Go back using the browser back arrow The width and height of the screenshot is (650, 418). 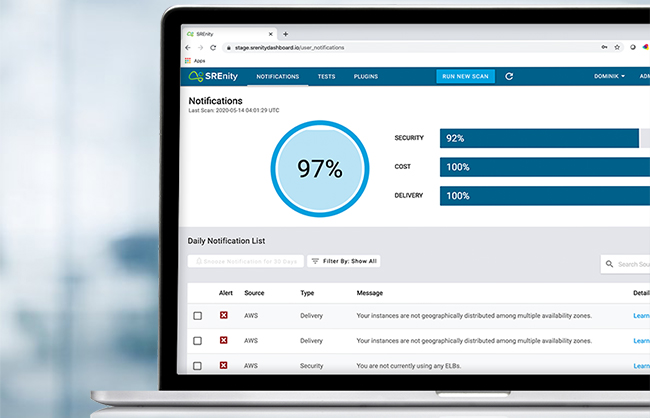pyautogui.click(x=188, y=47)
